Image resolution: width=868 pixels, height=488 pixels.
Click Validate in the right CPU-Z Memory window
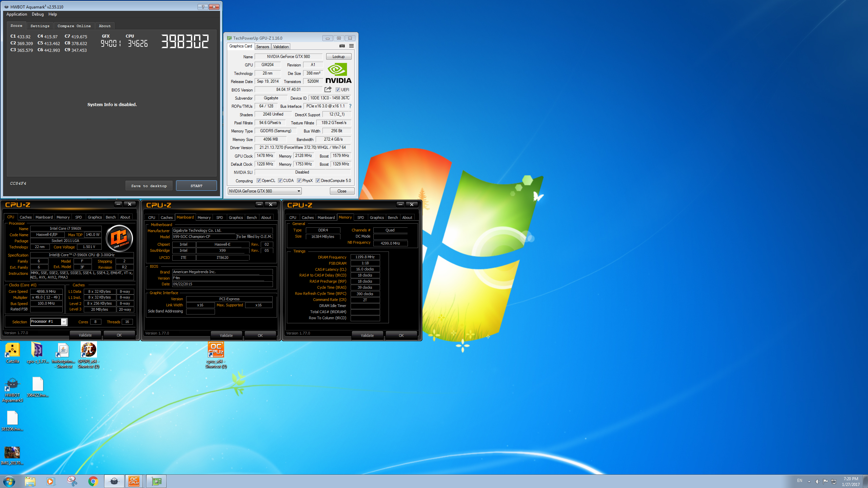click(367, 335)
